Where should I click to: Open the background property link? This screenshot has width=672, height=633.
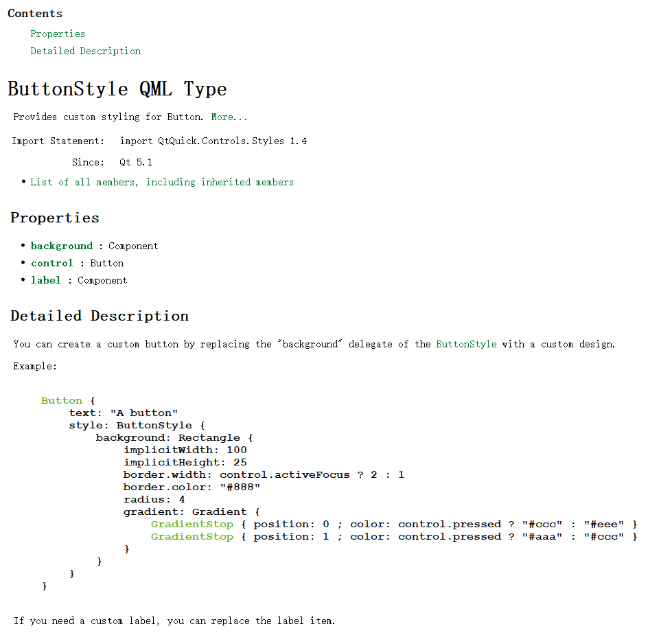point(62,246)
